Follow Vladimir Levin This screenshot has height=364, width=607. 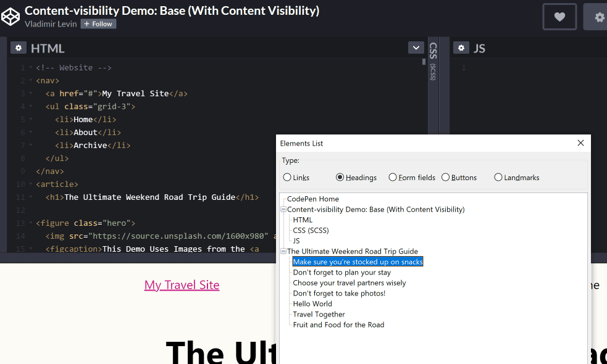click(98, 24)
